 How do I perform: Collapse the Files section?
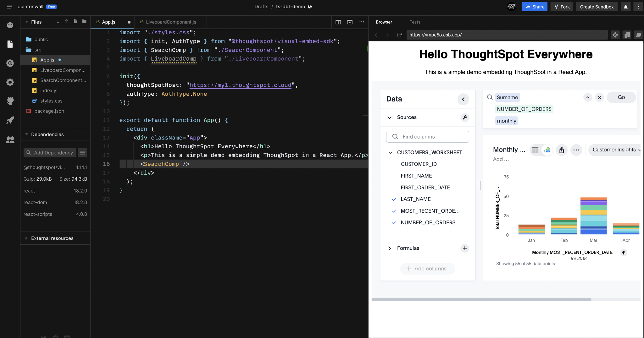(x=27, y=22)
